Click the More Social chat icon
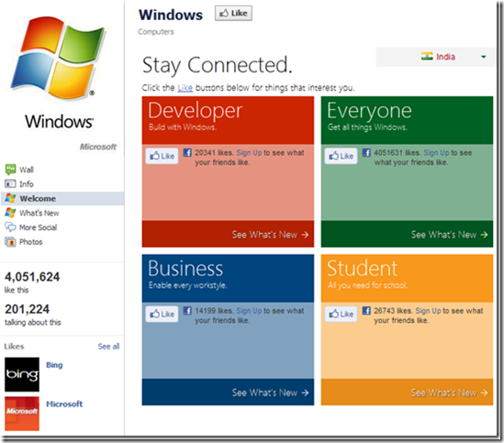504x443 pixels. (x=10, y=227)
